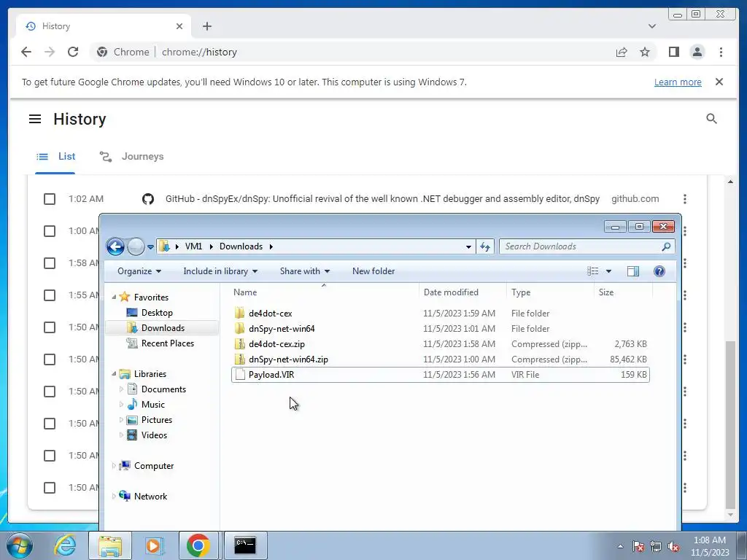The image size is (747, 560).
Task: Go forward in Chrome toolbar
Action: [50, 52]
